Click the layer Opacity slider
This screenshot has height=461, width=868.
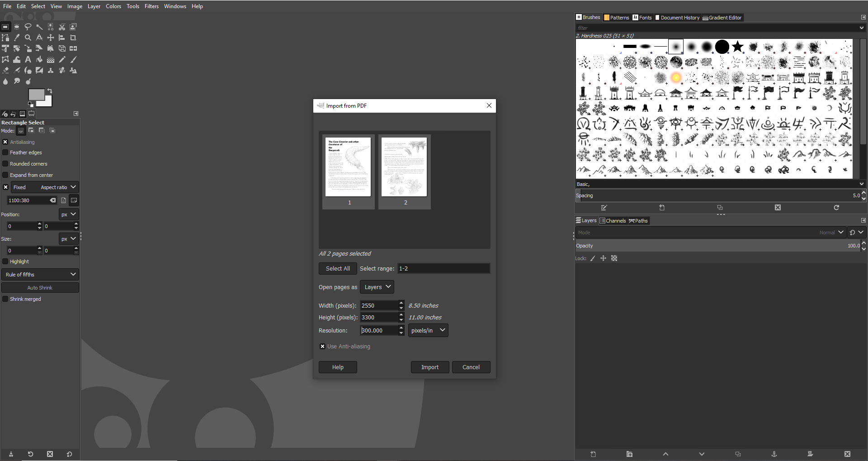pos(718,246)
